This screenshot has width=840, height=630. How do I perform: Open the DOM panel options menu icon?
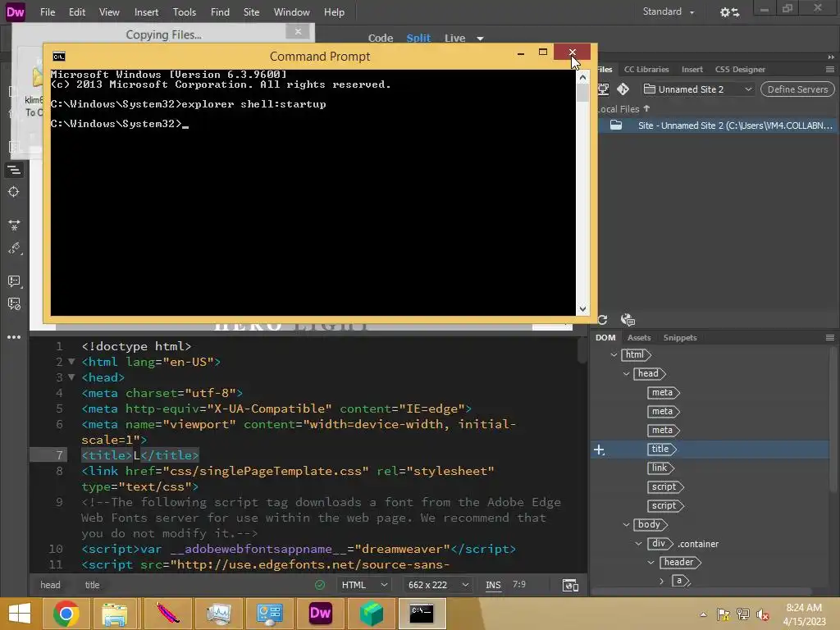830,337
